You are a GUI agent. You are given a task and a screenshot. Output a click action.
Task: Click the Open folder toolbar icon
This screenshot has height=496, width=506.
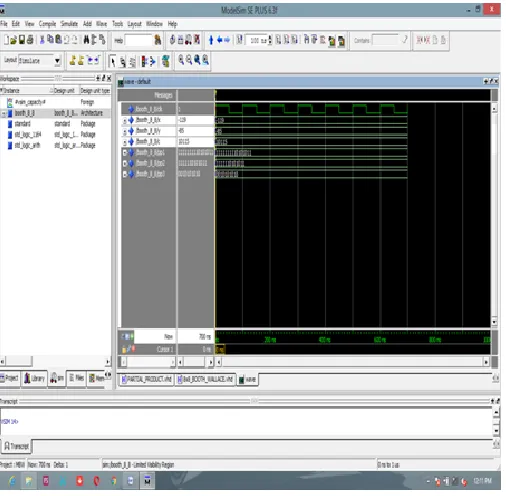[x=13, y=40]
